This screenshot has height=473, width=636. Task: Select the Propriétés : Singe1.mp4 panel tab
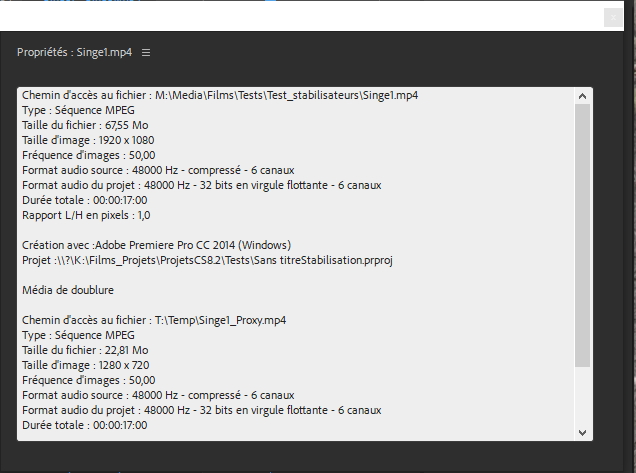point(74,52)
